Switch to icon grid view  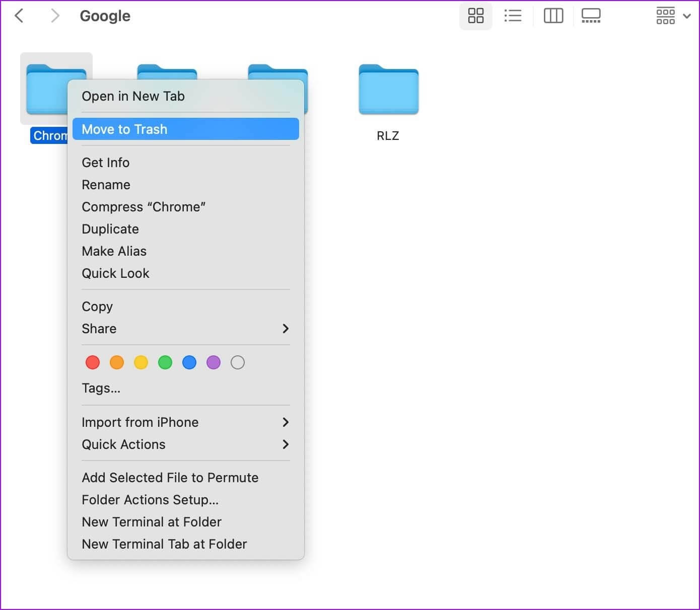(475, 16)
